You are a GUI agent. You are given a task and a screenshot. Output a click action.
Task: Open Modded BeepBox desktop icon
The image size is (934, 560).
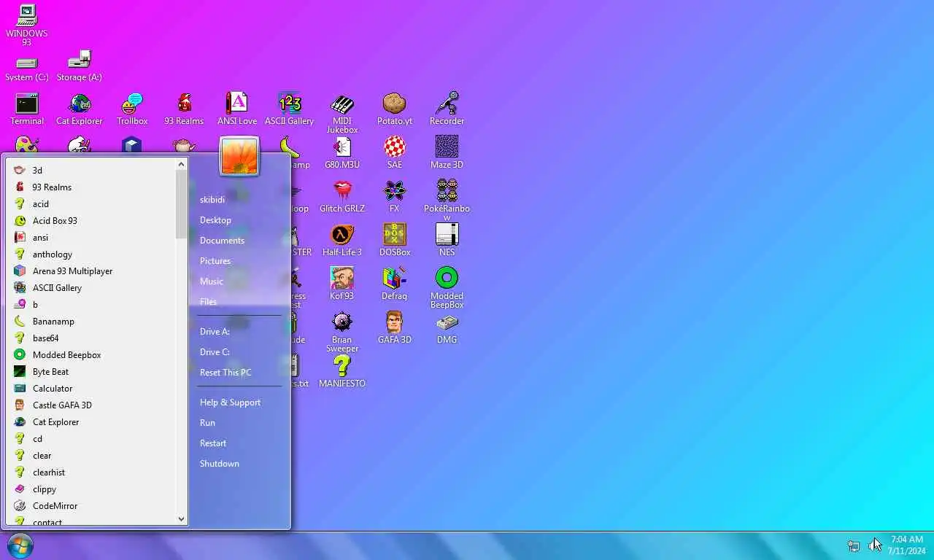coord(447,288)
